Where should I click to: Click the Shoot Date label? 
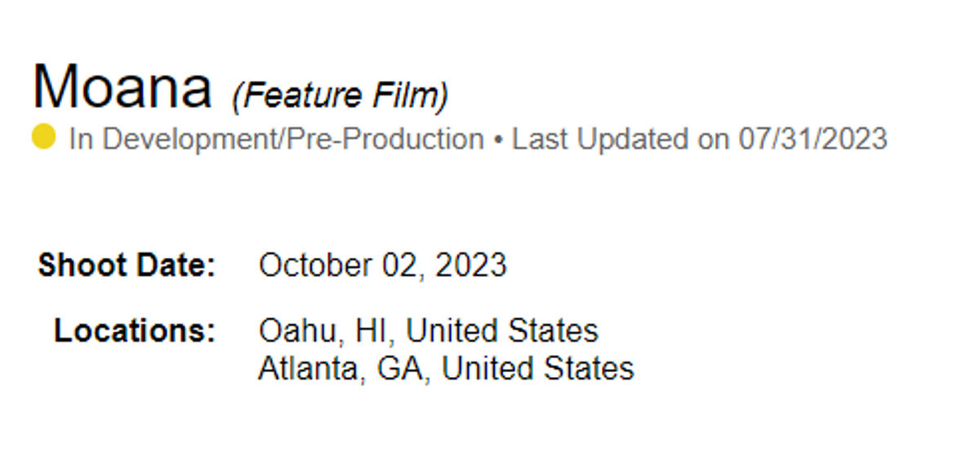point(127,266)
